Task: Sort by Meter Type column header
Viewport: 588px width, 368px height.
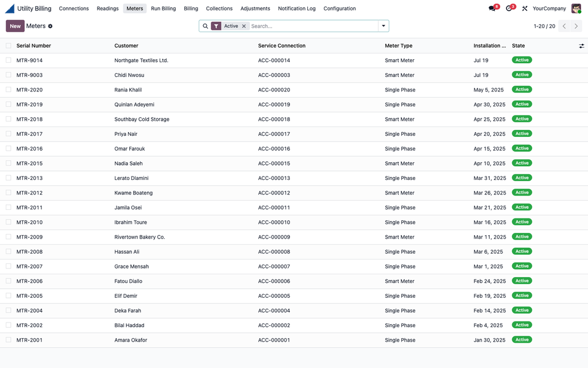Action: click(399, 46)
